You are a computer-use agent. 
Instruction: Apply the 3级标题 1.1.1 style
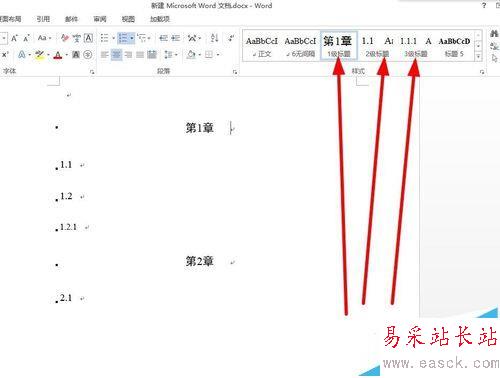(416, 46)
